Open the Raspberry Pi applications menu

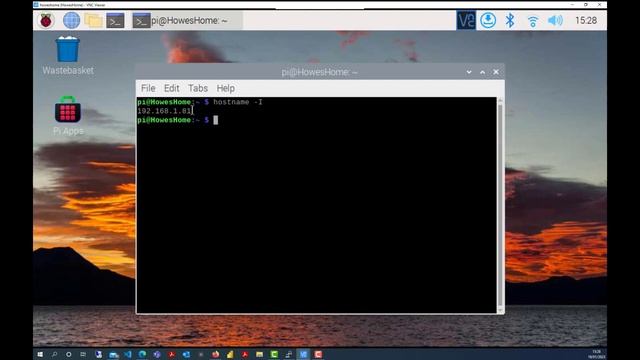[46, 20]
